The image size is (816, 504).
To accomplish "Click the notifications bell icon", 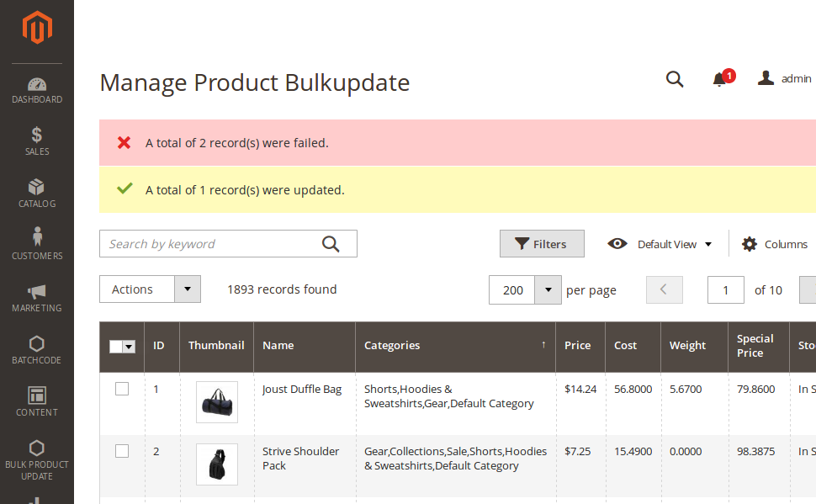I will tap(719, 79).
